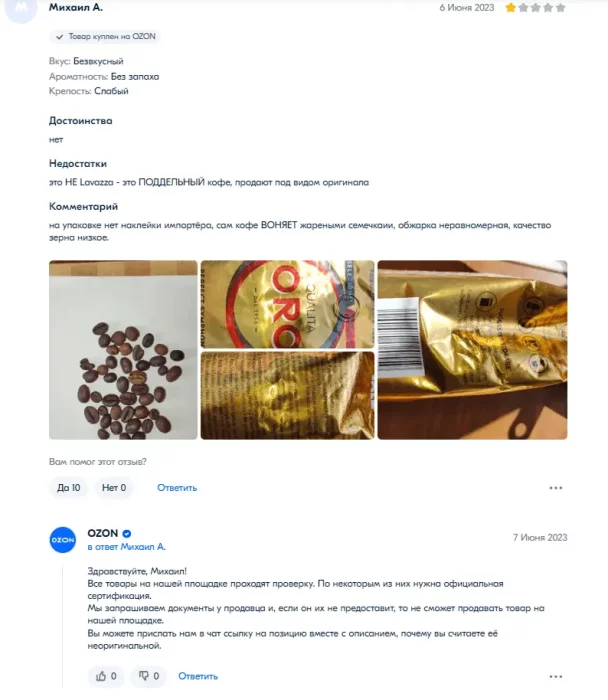The image size is (608, 700).
Task: Click the Товар куплен на OZON badge
Action: (105, 37)
